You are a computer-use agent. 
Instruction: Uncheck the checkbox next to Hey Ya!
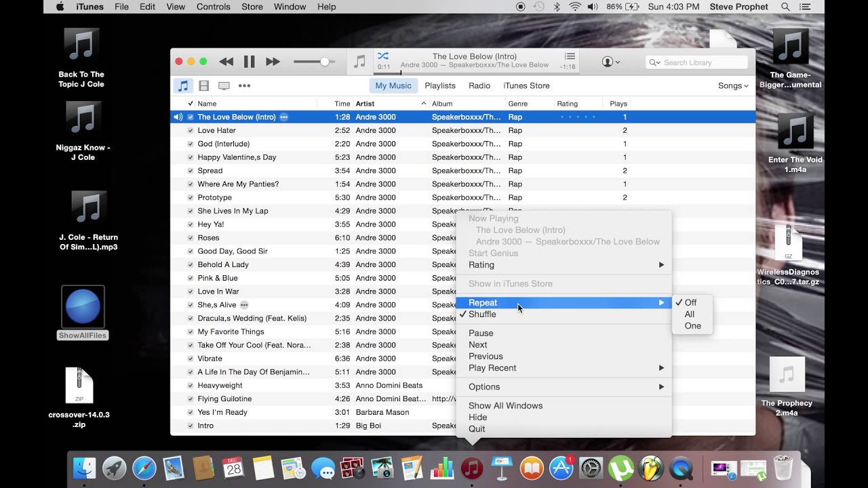tap(191, 224)
